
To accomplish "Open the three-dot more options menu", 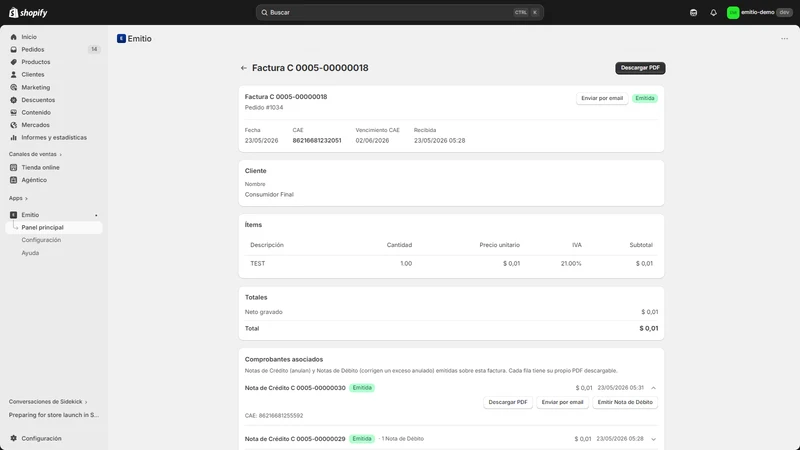I will pyautogui.click(x=784, y=39).
